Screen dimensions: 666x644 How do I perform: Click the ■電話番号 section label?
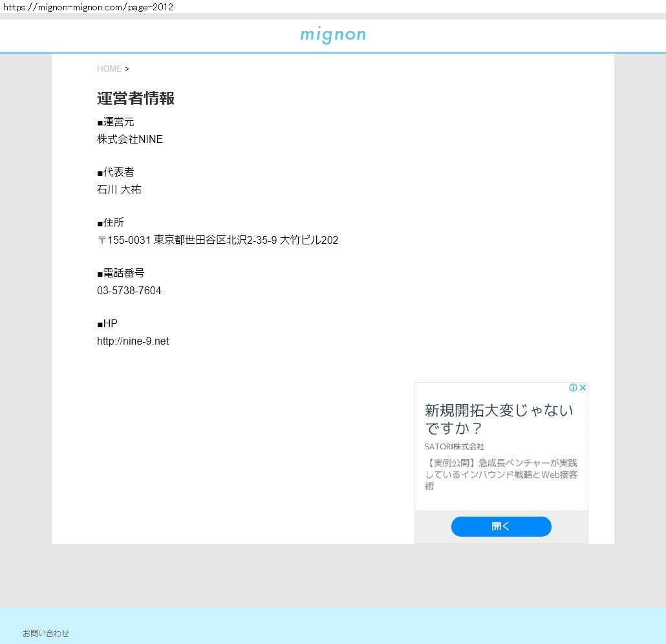click(x=121, y=273)
